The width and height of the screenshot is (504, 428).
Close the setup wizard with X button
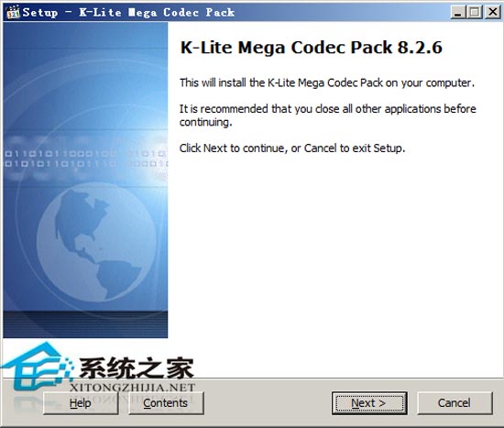pos(492,12)
